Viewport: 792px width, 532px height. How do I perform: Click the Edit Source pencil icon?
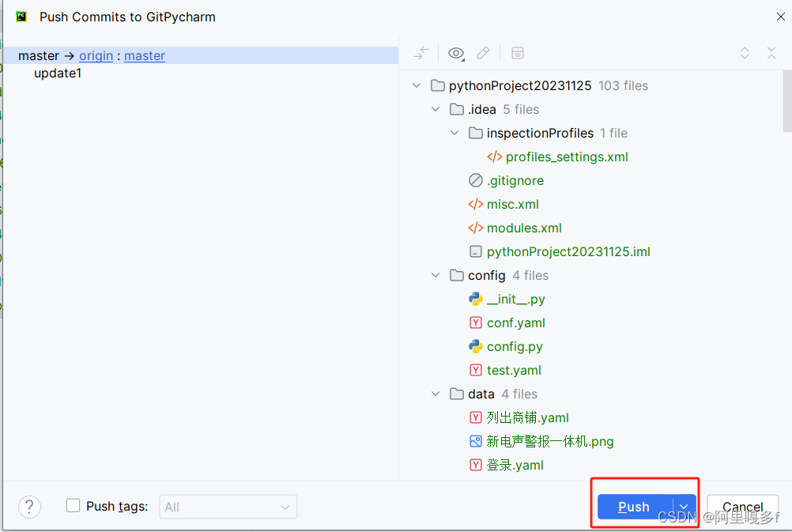tap(483, 53)
